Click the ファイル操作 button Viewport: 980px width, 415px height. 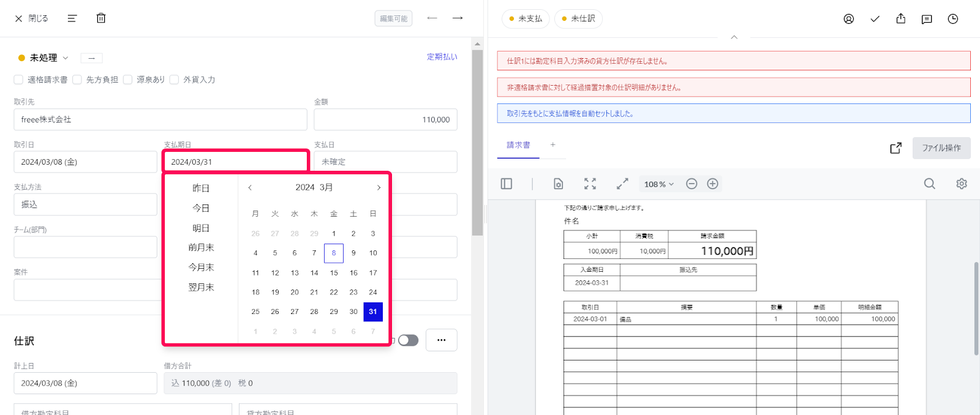pyautogui.click(x=941, y=148)
